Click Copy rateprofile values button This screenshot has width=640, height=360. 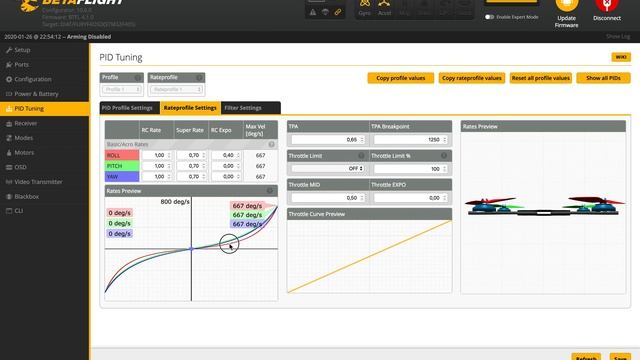point(472,78)
